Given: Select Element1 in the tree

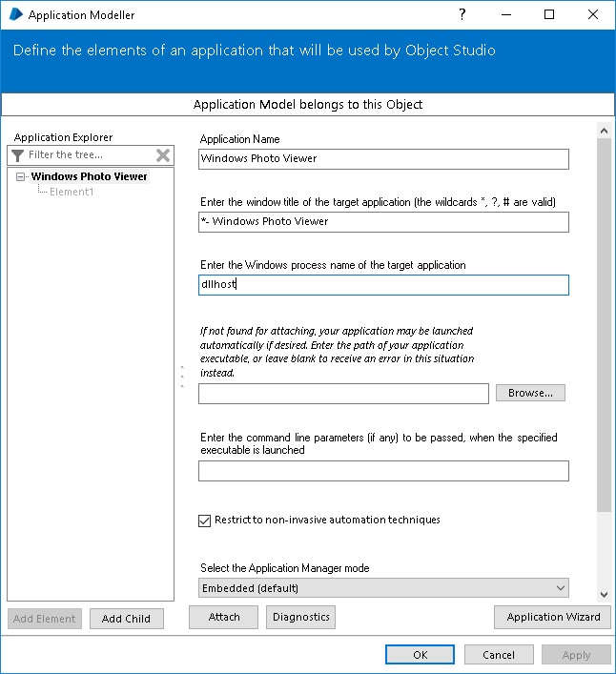Looking at the screenshot, I should (72, 192).
